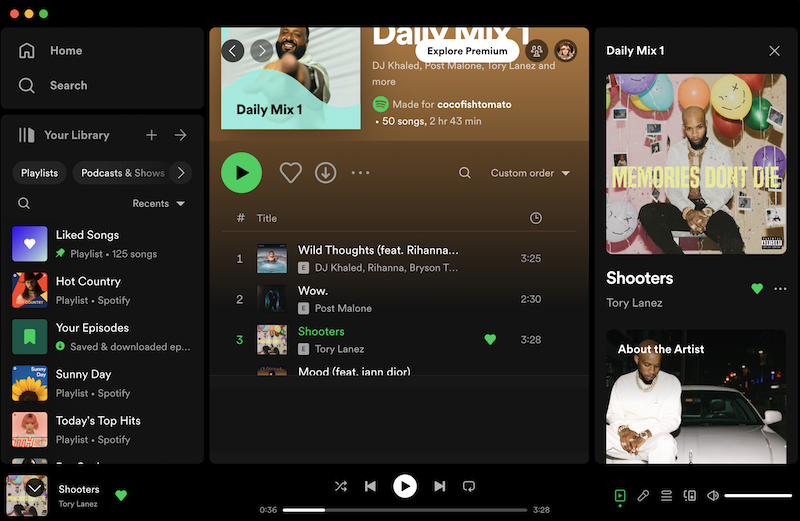This screenshot has height=521, width=800.
Task: Toggle repeat mode
Action: tap(468, 486)
